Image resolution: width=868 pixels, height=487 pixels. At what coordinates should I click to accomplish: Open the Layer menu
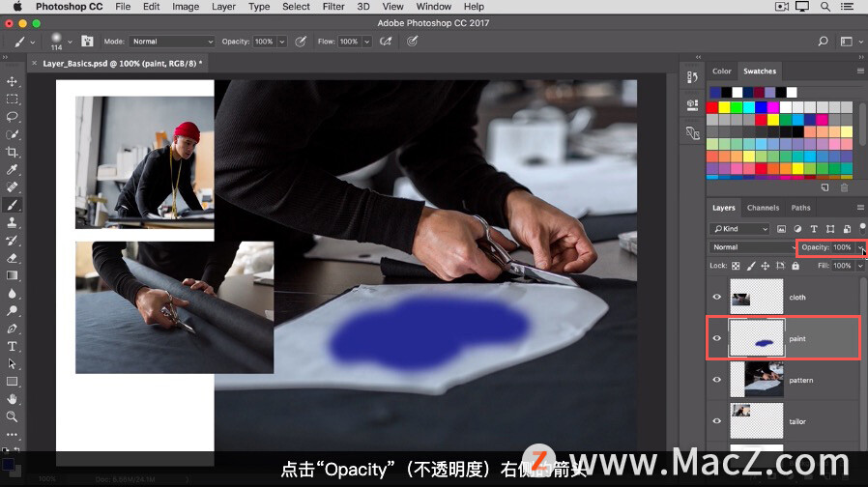223,7
